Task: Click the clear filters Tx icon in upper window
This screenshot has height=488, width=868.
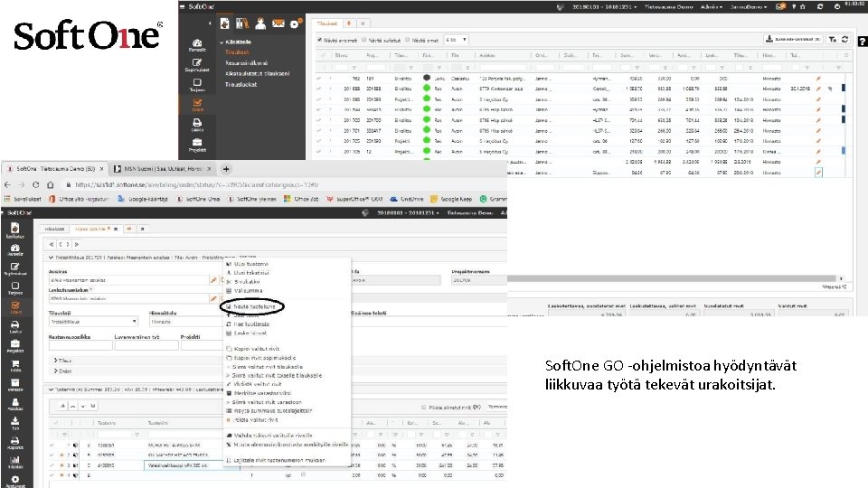Action: pyautogui.click(x=832, y=39)
